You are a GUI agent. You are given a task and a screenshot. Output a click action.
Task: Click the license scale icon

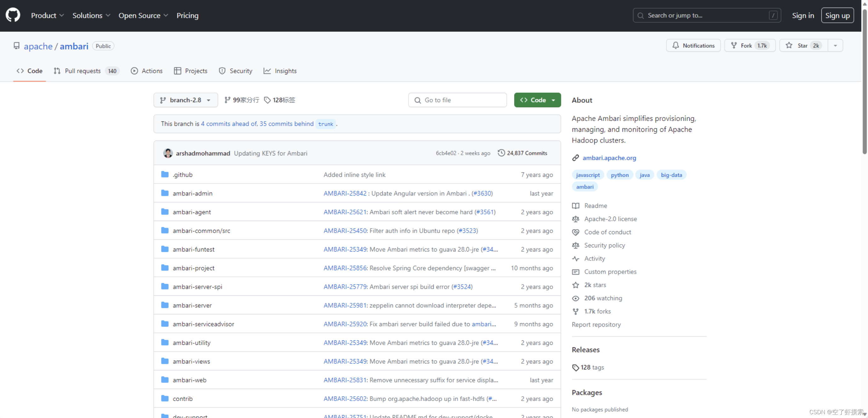click(x=575, y=219)
